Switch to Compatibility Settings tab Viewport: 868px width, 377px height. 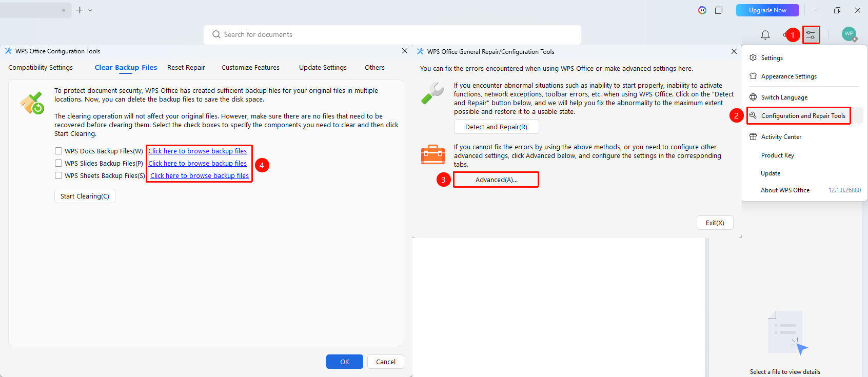[41, 67]
